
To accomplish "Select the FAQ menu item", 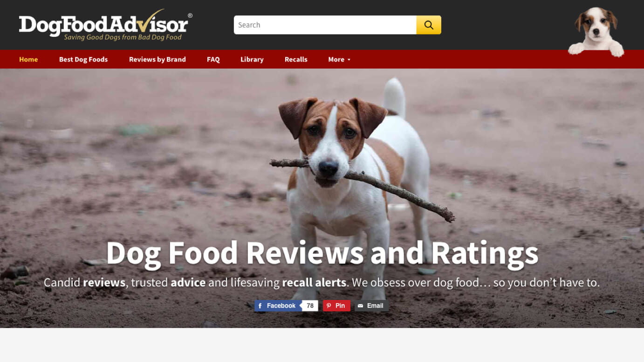I will tap(213, 59).
